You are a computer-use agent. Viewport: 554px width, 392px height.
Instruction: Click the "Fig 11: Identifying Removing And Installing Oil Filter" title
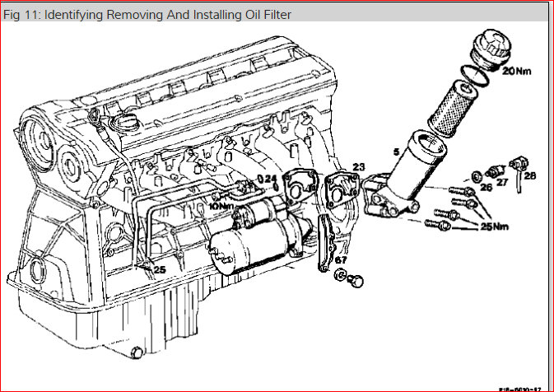click(147, 15)
